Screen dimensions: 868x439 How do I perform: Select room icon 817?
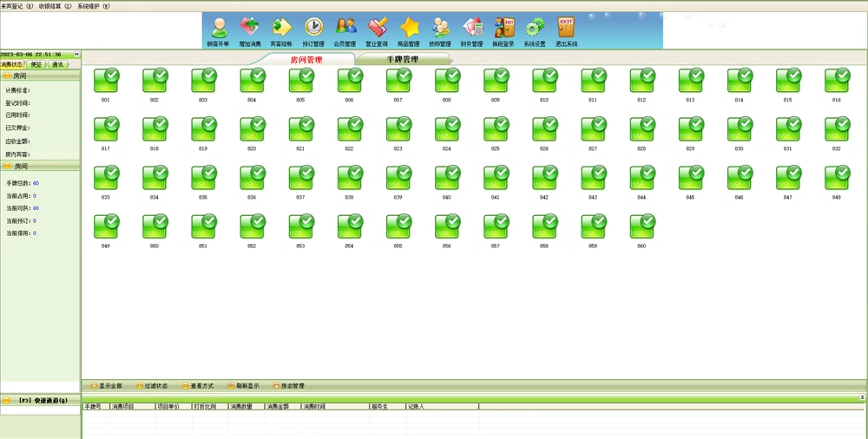[106, 129]
